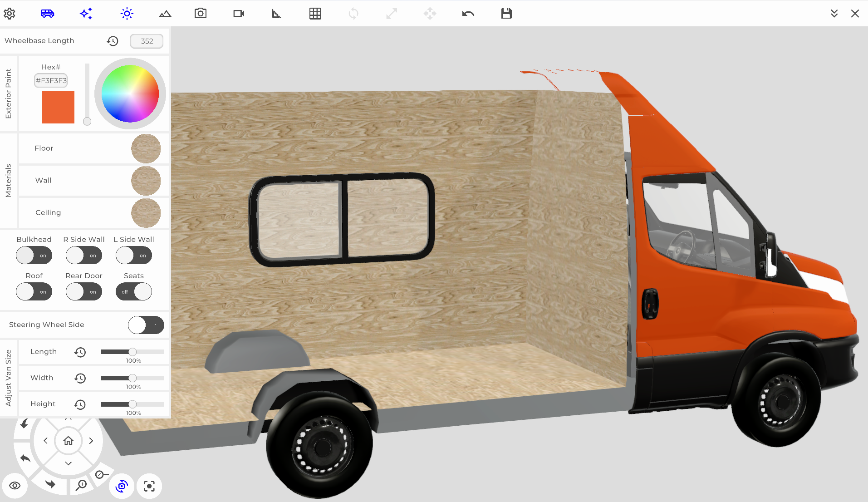Toggle the grid view icon

click(x=315, y=14)
